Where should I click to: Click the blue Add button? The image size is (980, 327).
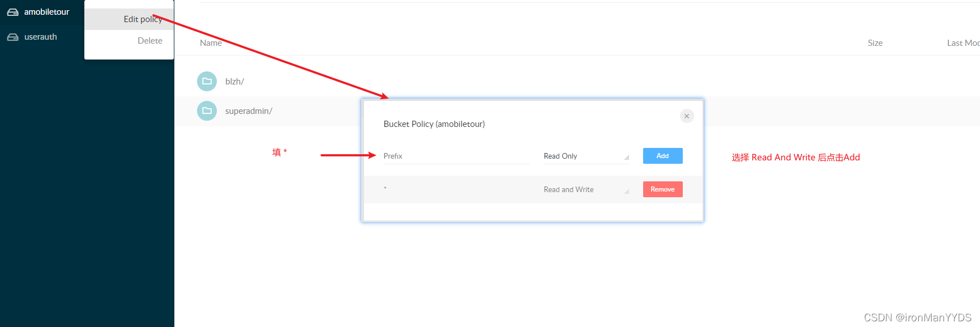662,156
